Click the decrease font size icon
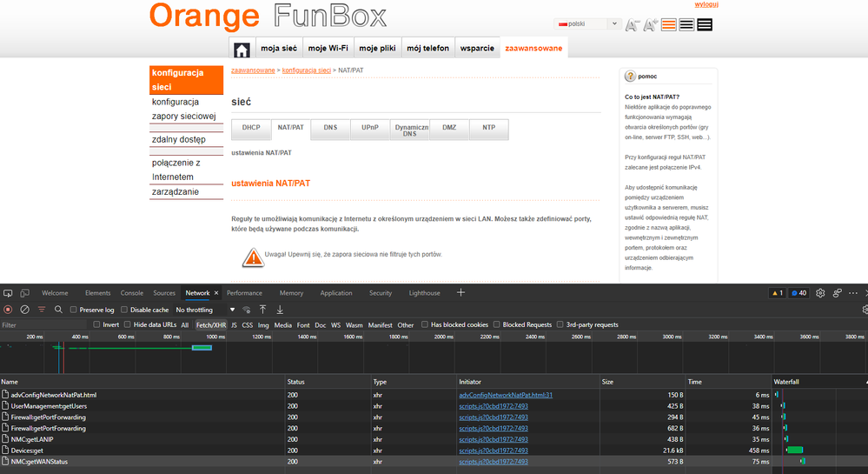Image resolution: width=868 pixels, height=474 pixels. pyautogui.click(x=632, y=24)
